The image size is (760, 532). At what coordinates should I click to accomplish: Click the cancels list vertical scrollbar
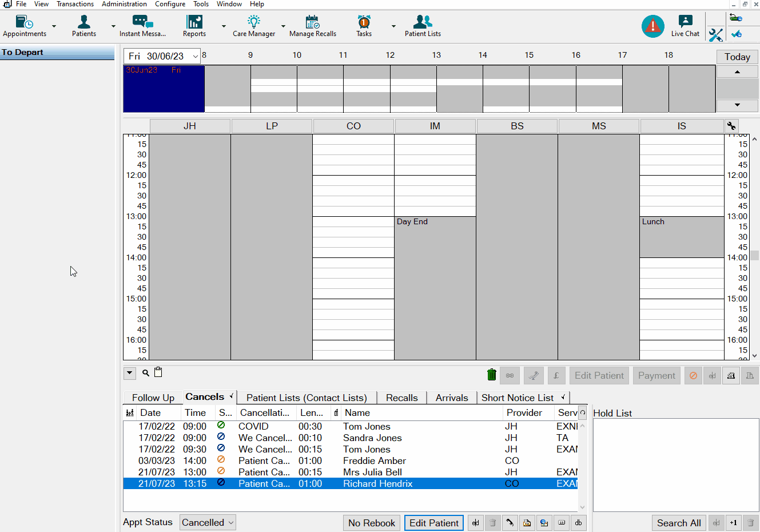pos(582,466)
